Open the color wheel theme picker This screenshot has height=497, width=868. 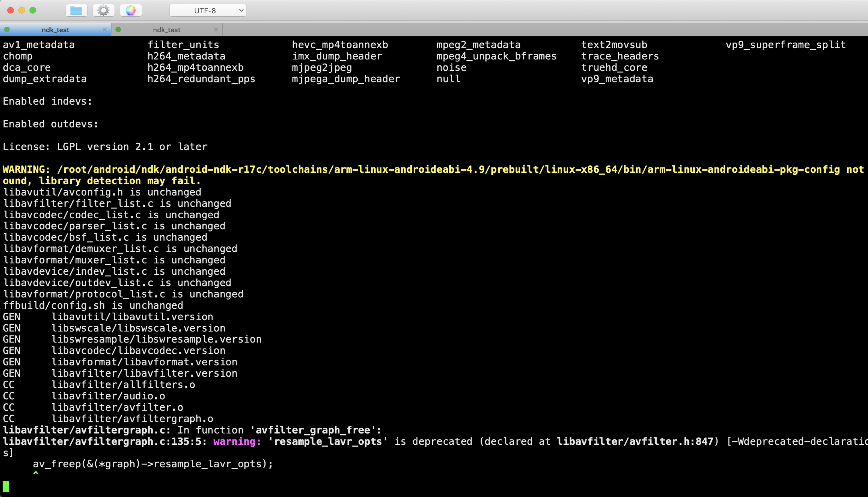point(131,11)
